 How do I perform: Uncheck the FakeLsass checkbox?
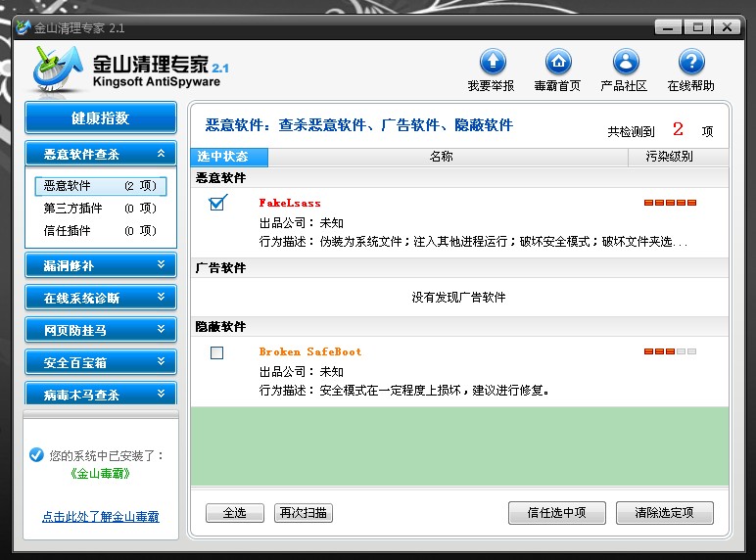[217, 204]
